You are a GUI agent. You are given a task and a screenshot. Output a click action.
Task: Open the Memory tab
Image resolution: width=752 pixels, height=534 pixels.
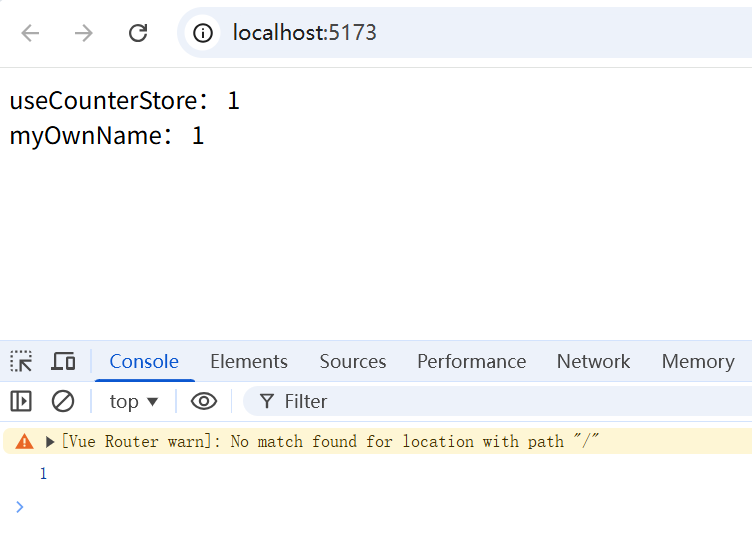click(698, 361)
